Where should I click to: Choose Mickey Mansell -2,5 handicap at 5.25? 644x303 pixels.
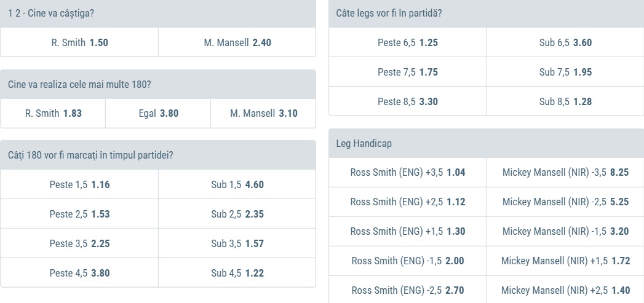565,202
